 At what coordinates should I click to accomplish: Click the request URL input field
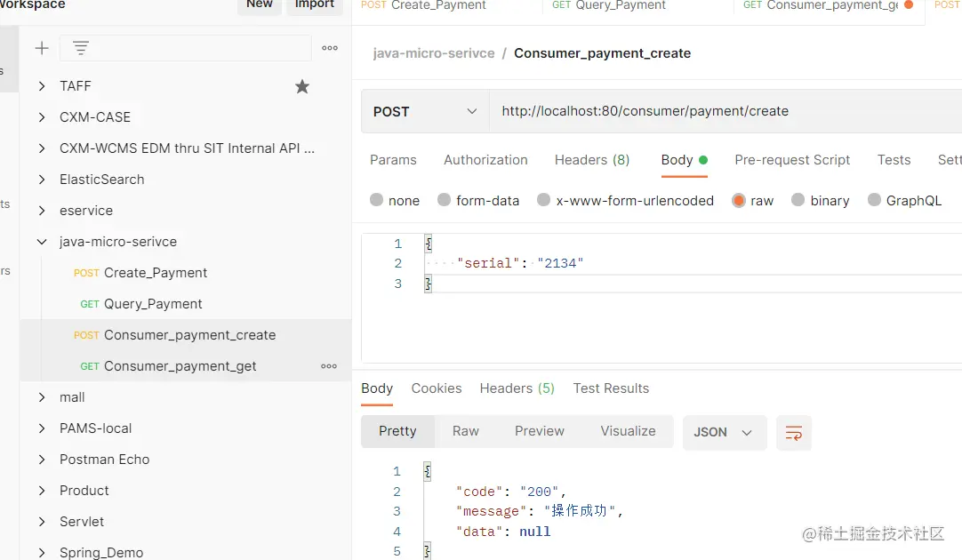[711, 111]
